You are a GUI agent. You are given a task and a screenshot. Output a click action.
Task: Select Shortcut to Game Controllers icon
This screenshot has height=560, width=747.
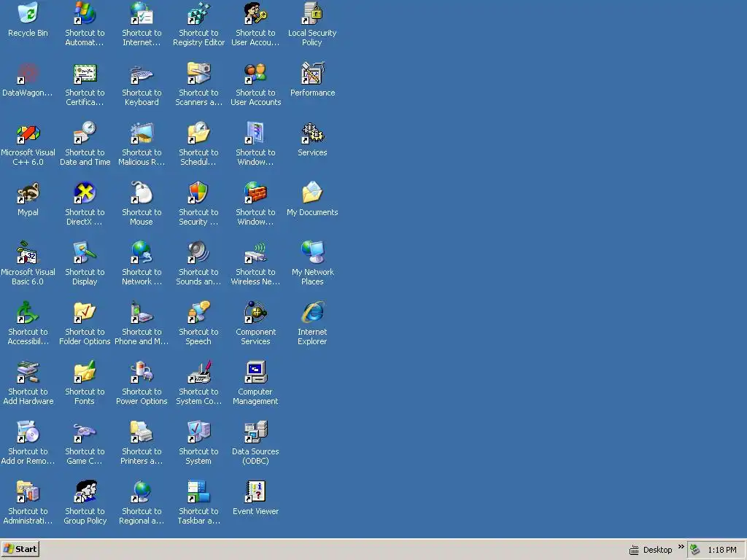pyautogui.click(x=85, y=432)
